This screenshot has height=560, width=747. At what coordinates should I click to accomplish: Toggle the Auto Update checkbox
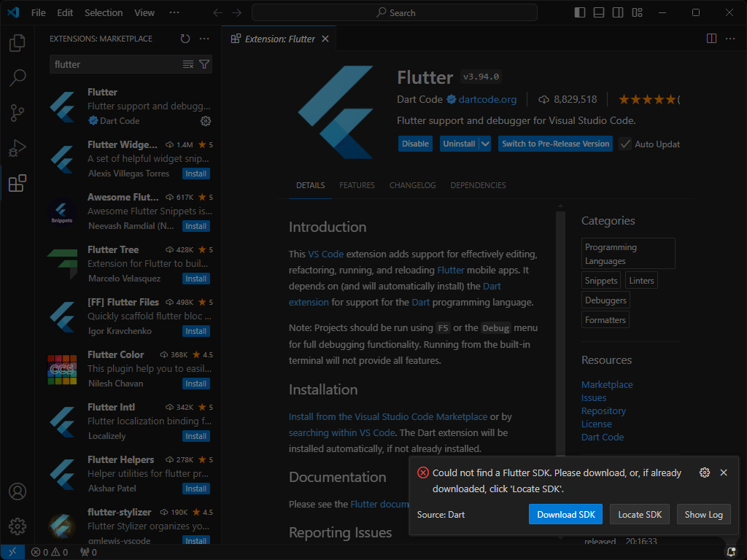point(625,144)
